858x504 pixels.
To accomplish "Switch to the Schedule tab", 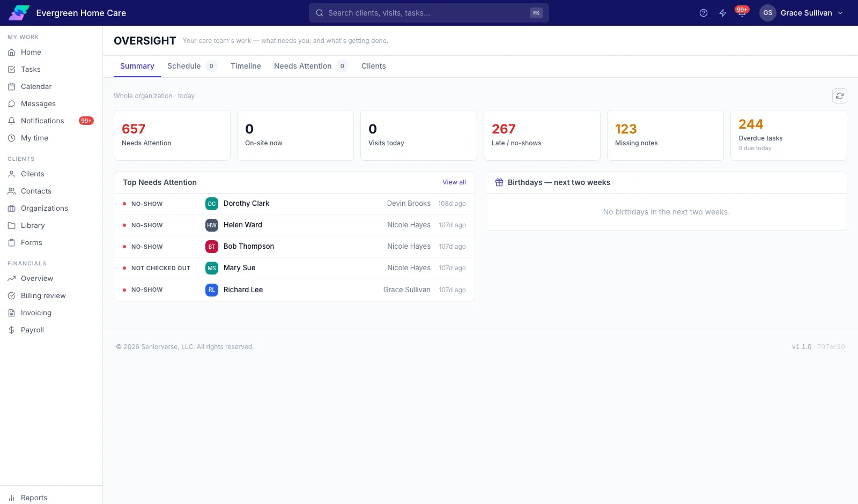I will [191, 66].
